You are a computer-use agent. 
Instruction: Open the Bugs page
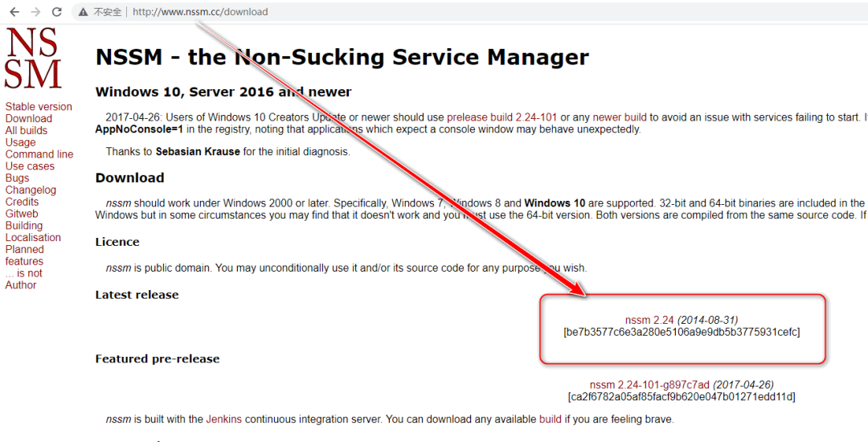pyautogui.click(x=17, y=178)
